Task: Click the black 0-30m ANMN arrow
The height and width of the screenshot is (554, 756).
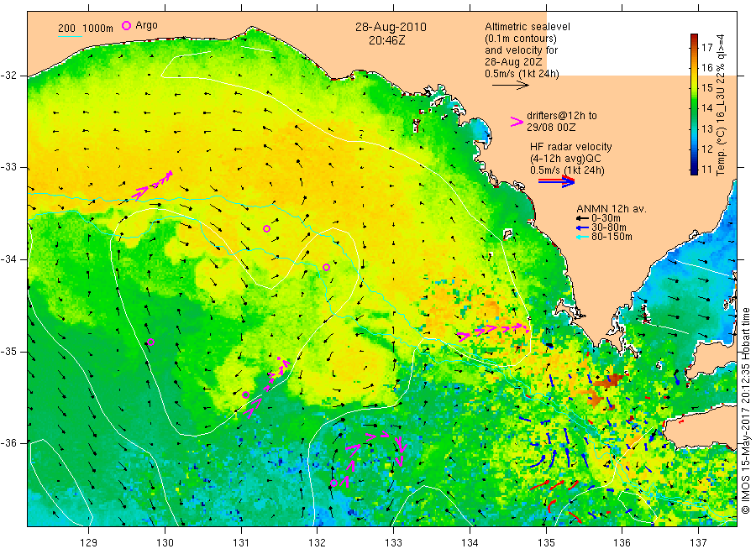Action: (x=582, y=218)
